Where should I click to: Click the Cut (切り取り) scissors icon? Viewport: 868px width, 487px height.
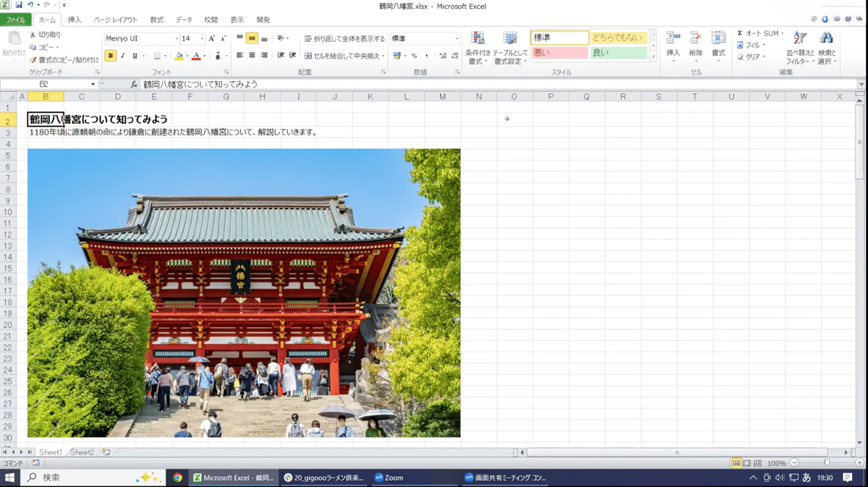pos(33,35)
